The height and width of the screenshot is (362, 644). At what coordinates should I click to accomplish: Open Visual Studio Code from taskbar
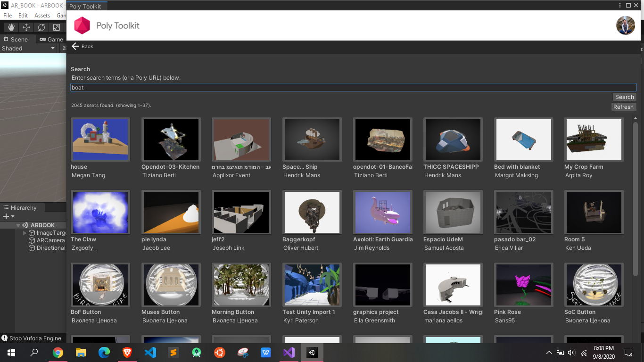click(x=150, y=353)
